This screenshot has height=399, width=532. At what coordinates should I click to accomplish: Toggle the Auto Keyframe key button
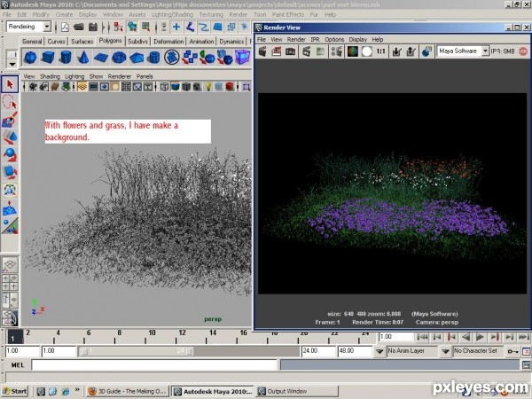click(x=512, y=351)
